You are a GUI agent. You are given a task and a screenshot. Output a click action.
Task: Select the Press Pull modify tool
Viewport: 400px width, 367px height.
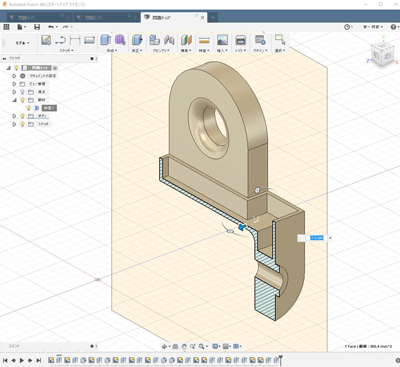click(137, 40)
